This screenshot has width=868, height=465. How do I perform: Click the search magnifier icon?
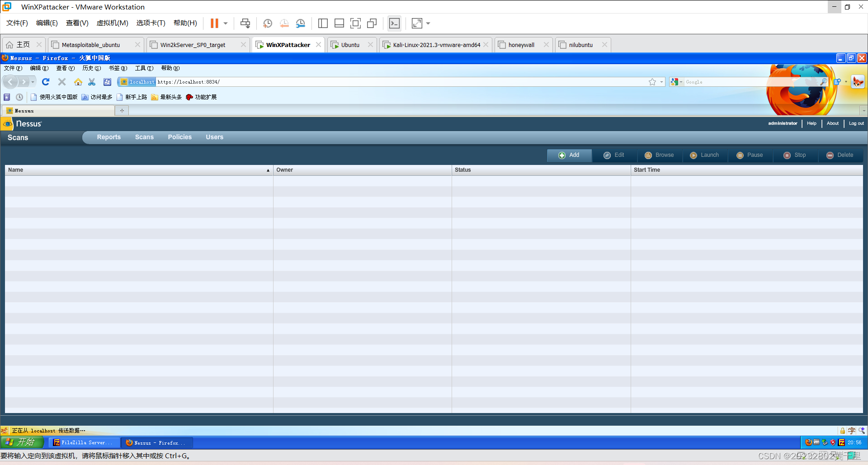point(823,82)
